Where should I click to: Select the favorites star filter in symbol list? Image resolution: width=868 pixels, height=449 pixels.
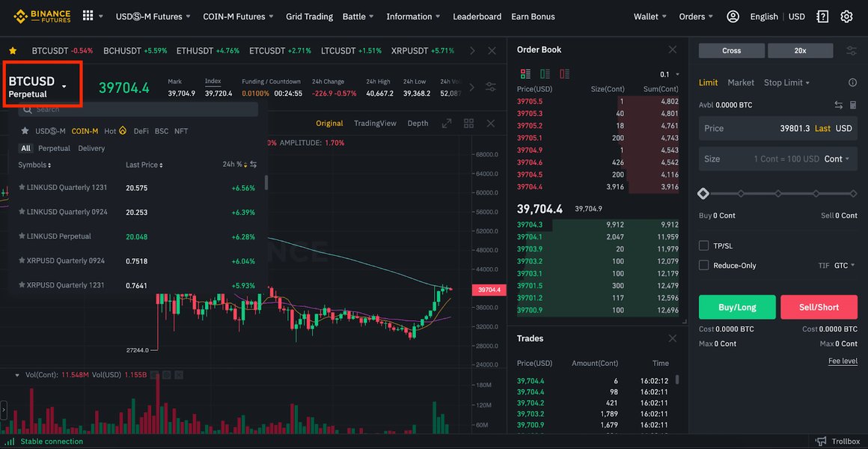[x=25, y=131]
